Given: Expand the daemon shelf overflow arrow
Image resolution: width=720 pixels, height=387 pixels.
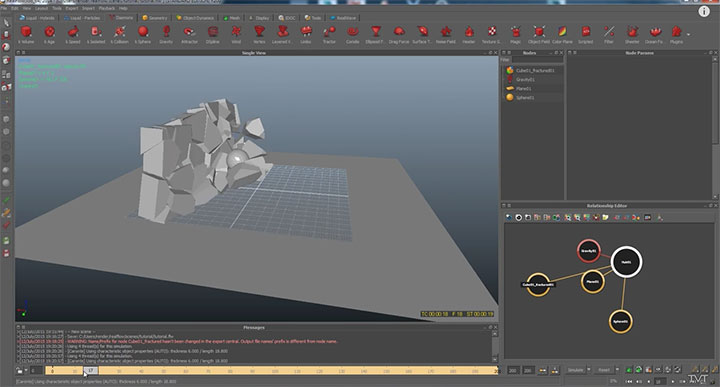Looking at the screenshot, I should click(688, 34).
